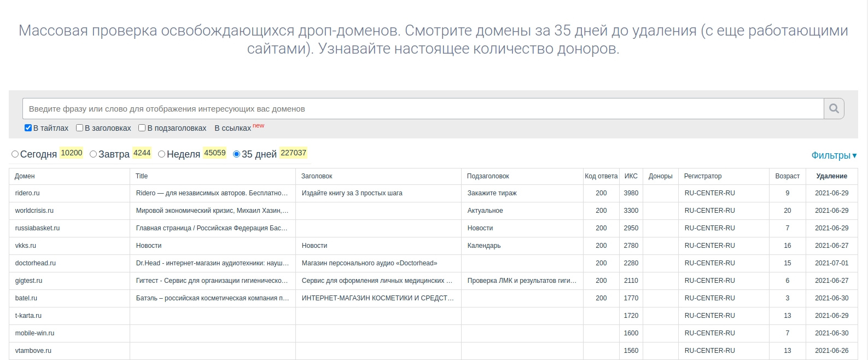Open doctorhead.ru in the domain list
The height and width of the screenshot is (360, 868).
[36, 263]
